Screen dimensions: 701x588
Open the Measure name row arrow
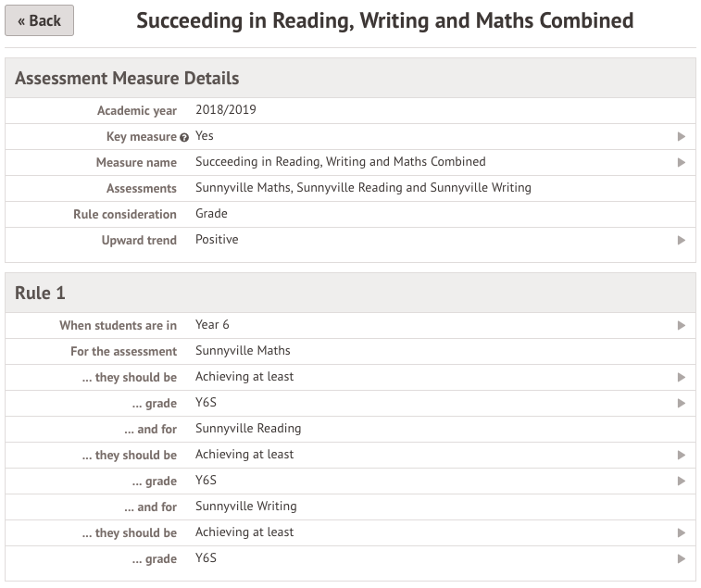tap(681, 162)
